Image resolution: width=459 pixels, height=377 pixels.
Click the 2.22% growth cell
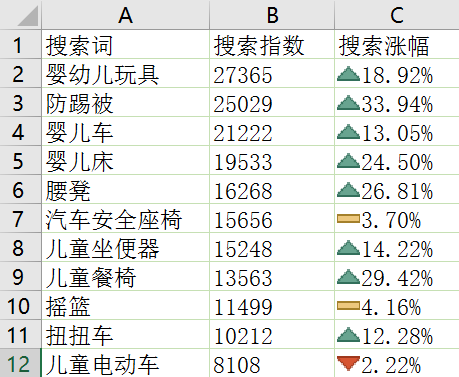click(x=397, y=363)
